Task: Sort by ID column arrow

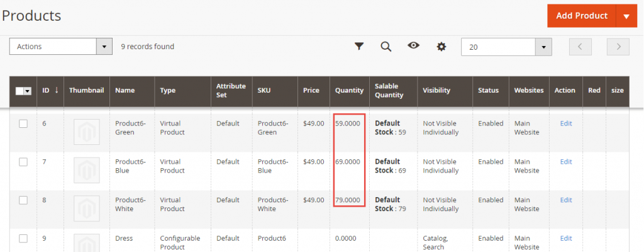Action: click(56, 89)
